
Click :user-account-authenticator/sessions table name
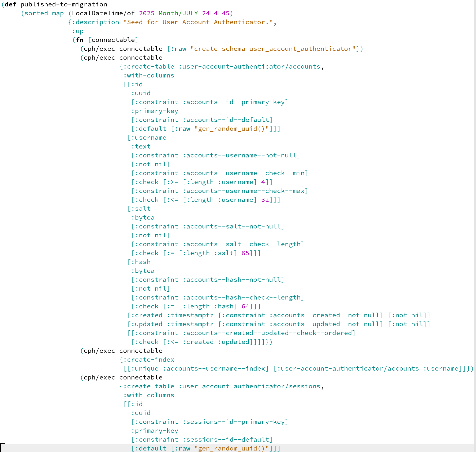coord(249,386)
